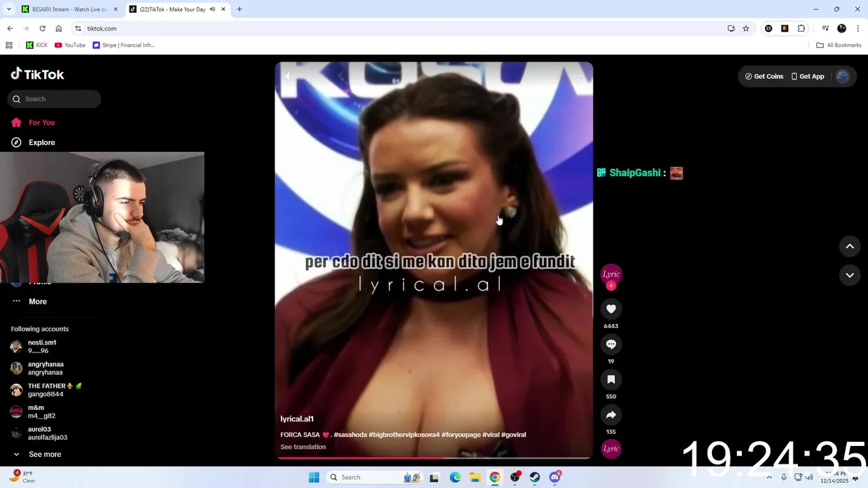868x488 pixels.
Task: Open the For You feed
Action: coord(41,123)
